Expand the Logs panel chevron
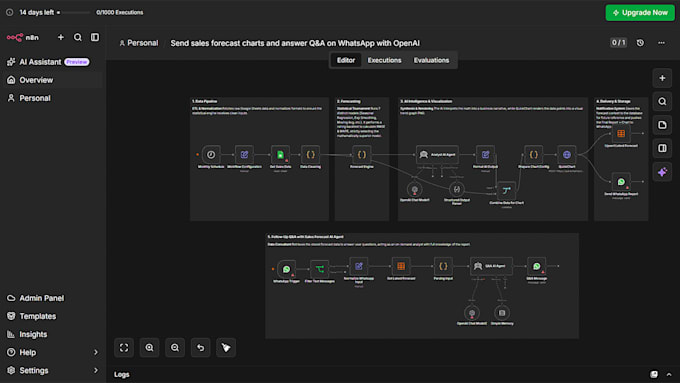 [669, 375]
